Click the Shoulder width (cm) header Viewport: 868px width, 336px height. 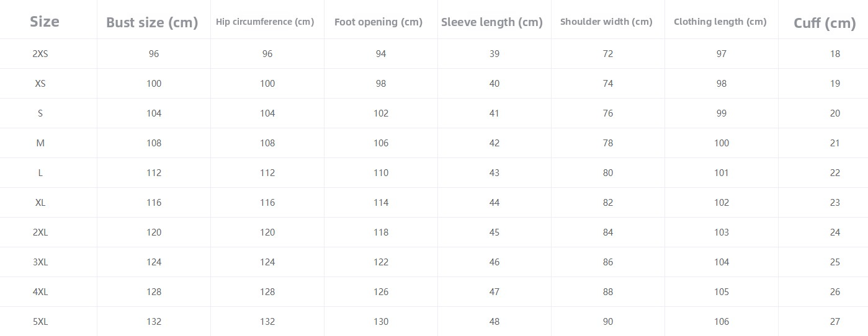(606, 22)
